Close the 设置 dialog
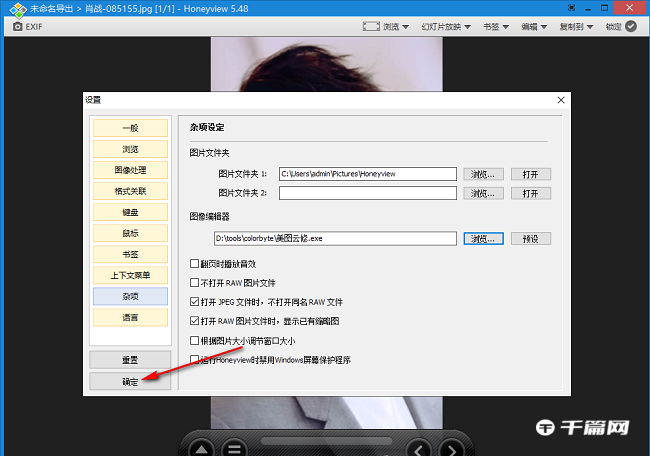The image size is (650, 456). (561, 100)
